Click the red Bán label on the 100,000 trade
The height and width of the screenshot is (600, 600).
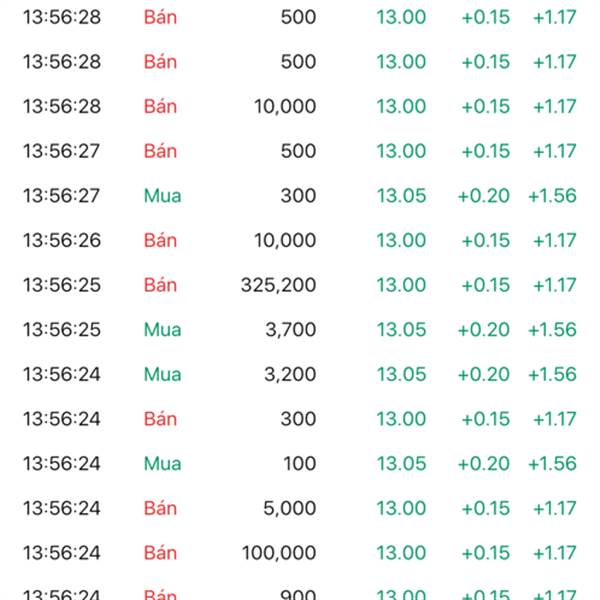click(160, 553)
